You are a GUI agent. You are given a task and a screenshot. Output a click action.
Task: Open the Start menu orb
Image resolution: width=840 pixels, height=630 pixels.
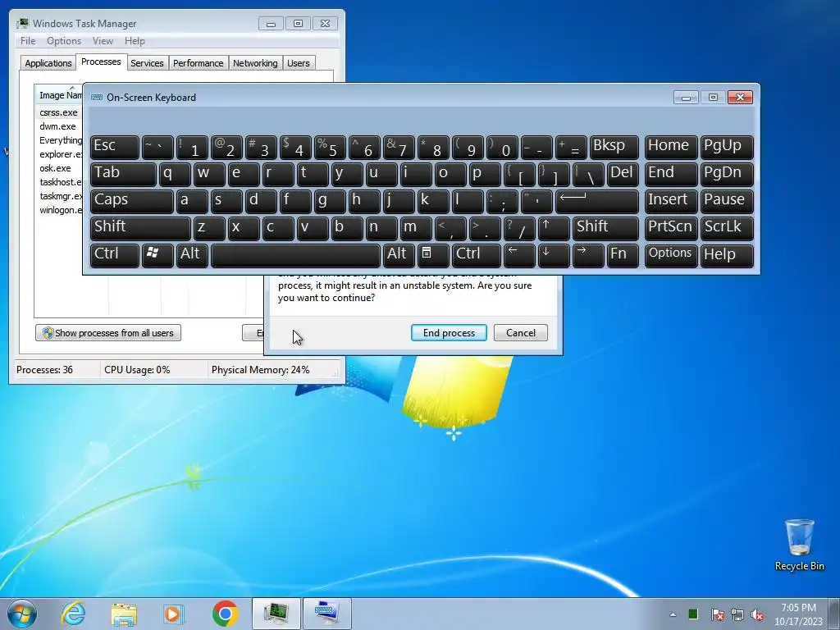(x=22, y=614)
